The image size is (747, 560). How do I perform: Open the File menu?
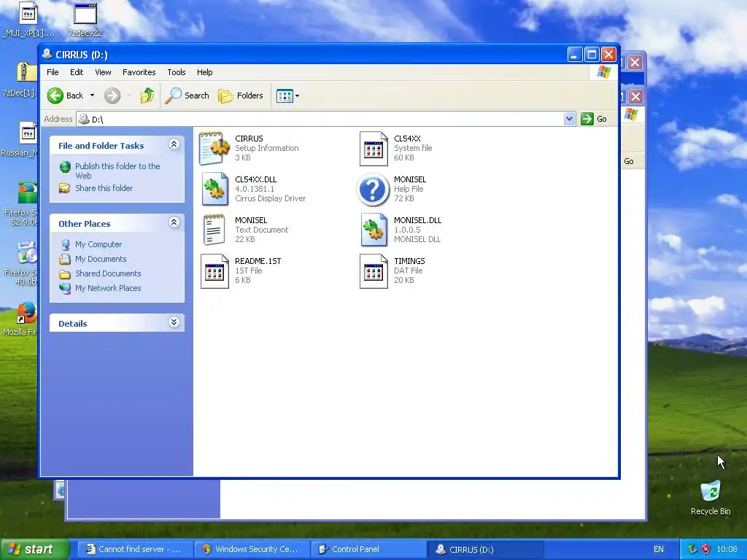(x=53, y=72)
